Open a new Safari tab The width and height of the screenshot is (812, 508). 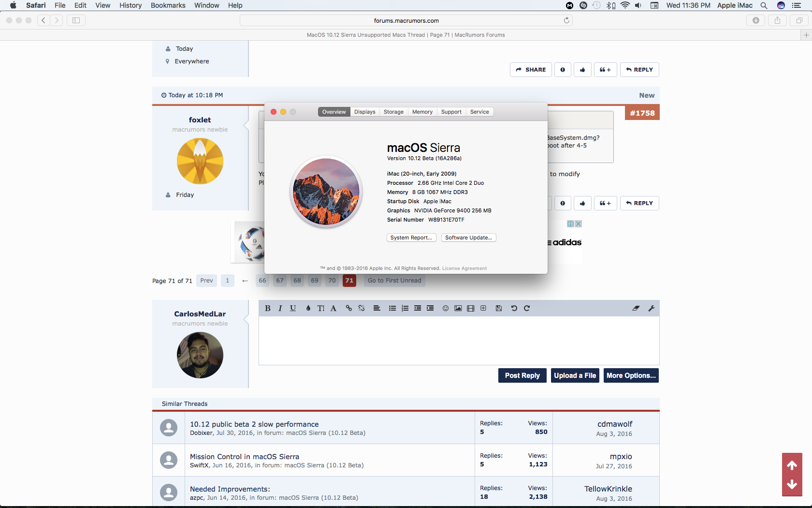pyautogui.click(x=806, y=35)
